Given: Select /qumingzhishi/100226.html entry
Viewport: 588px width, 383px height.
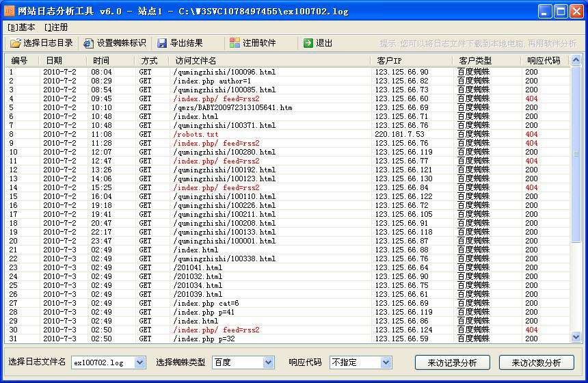Looking at the screenshot, I should (x=224, y=206).
